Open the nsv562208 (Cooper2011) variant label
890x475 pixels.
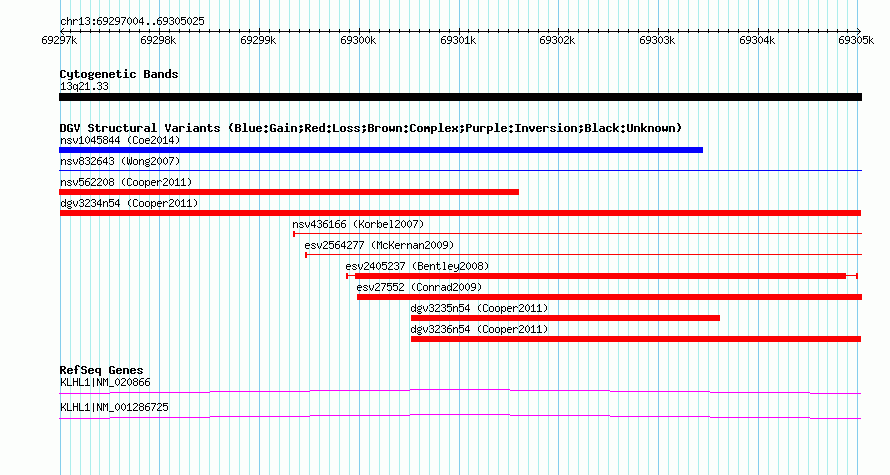126,182
